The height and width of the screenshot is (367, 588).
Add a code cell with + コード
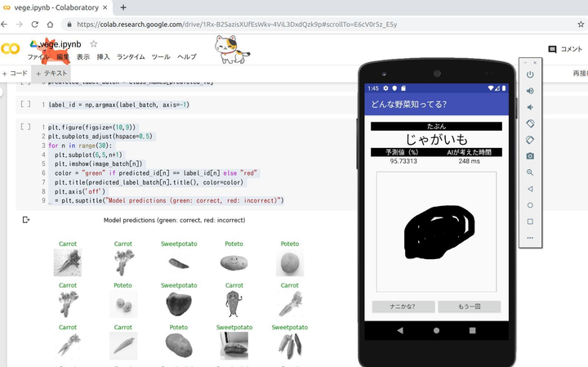[15, 74]
